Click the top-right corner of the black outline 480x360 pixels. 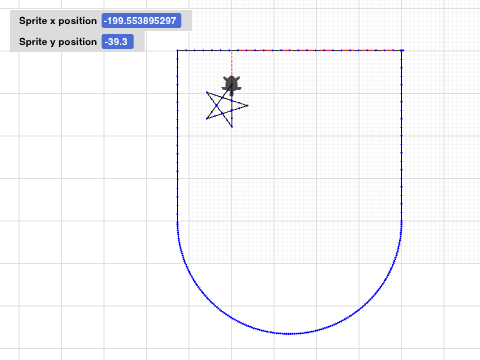[402, 50]
